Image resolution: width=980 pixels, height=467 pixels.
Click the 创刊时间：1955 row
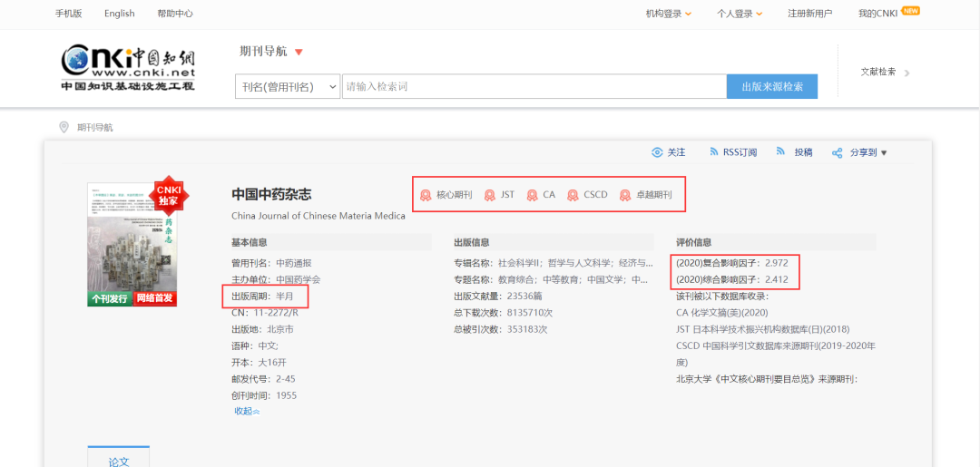264,395
